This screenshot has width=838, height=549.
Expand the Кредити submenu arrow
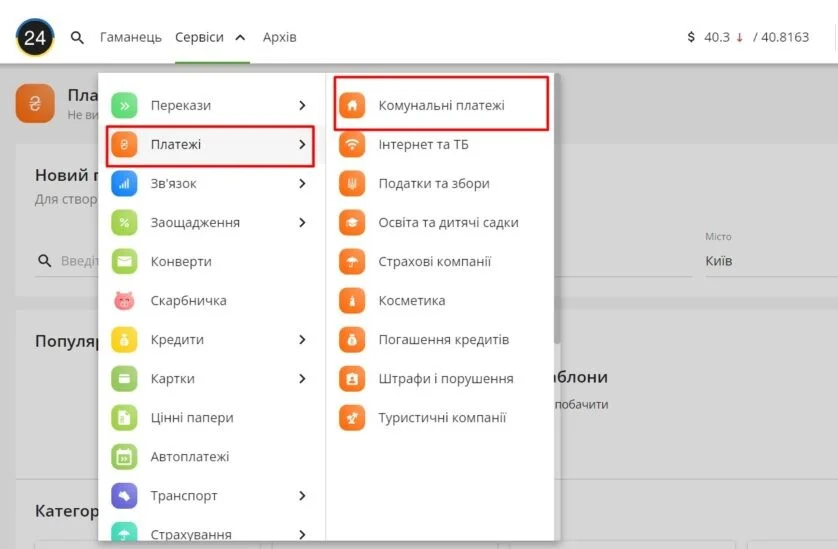tap(302, 339)
